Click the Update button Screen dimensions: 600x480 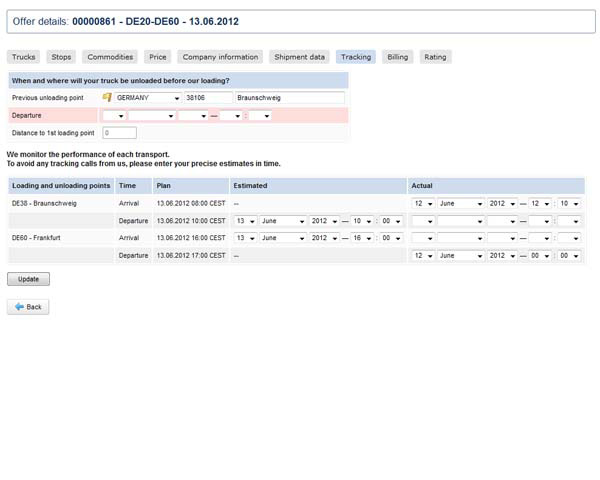[x=28, y=279]
